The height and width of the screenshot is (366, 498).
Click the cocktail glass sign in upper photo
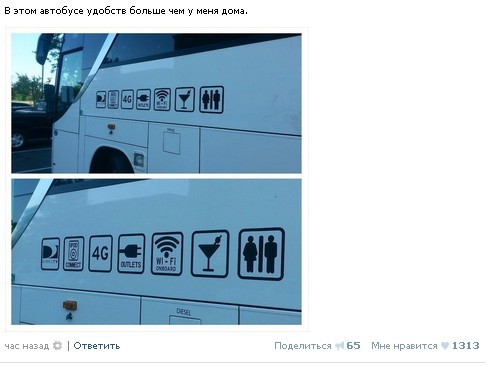point(185,99)
